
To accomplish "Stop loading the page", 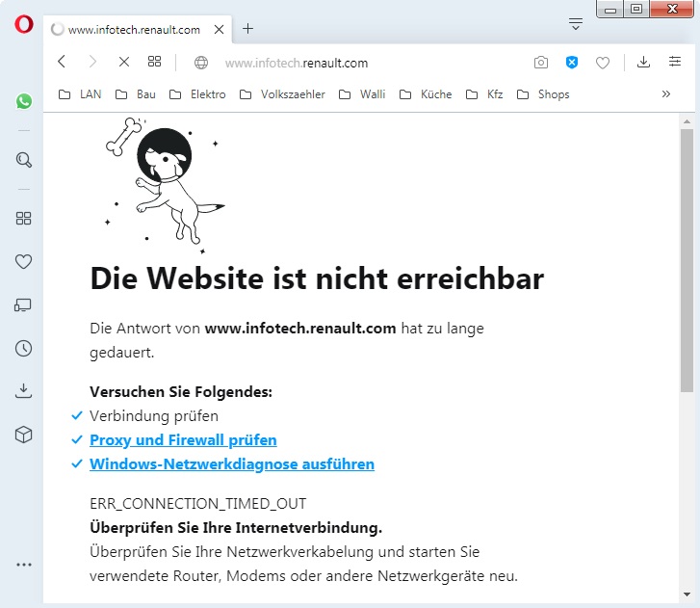I will pos(124,62).
